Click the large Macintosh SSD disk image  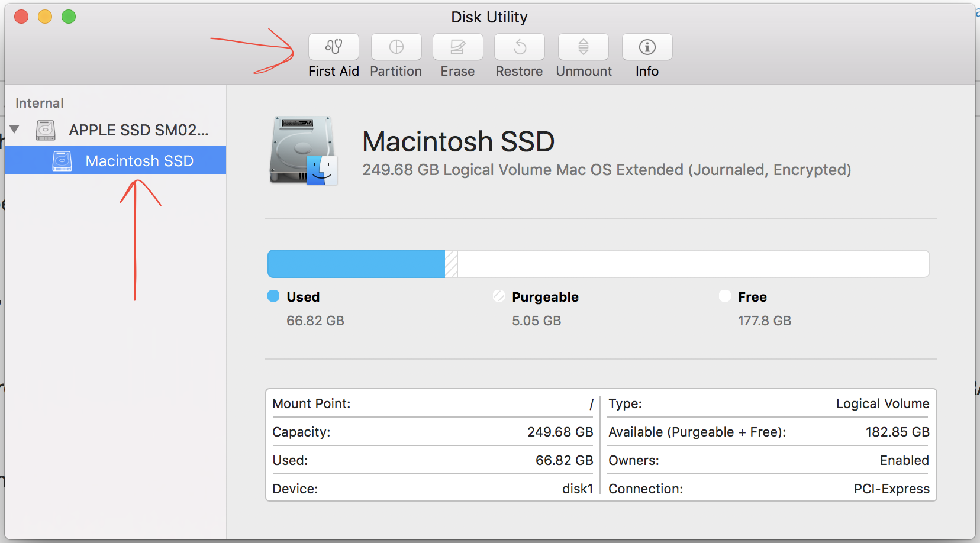pyautogui.click(x=304, y=151)
